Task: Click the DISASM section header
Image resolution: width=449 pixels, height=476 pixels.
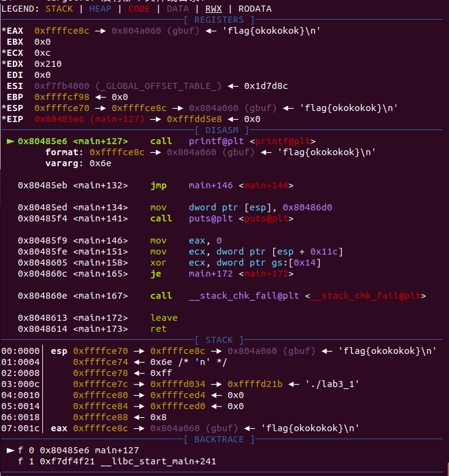Action: pos(222,130)
